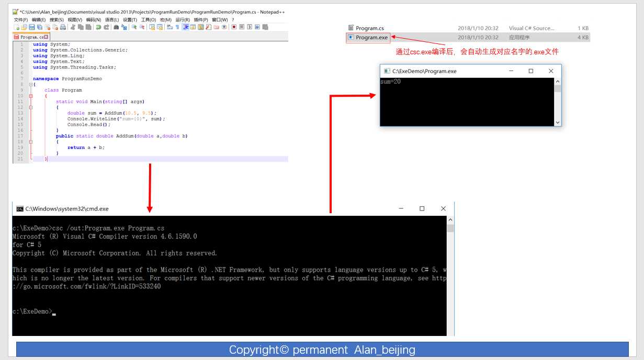Toggle the eye Monitoring icon in Notepad++
The height and width of the screenshot is (360, 644).
coord(224,27)
